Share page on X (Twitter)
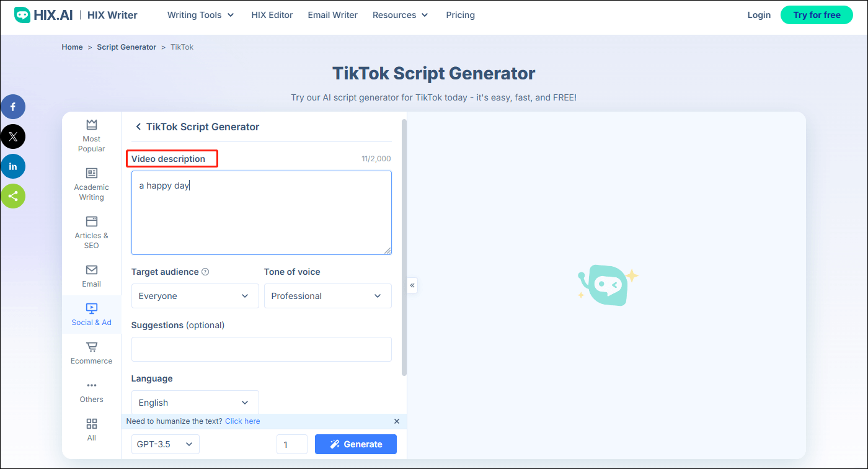Image resolution: width=868 pixels, height=469 pixels. (13, 136)
